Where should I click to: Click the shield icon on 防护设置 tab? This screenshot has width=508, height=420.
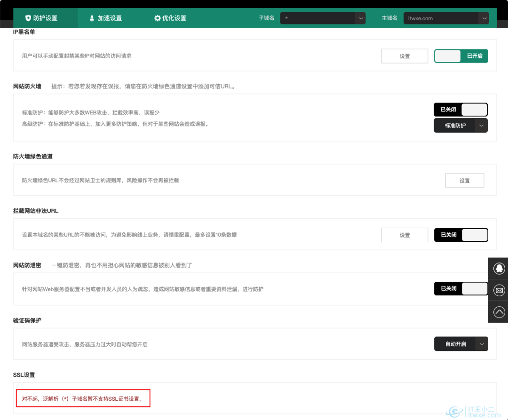(28, 18)
